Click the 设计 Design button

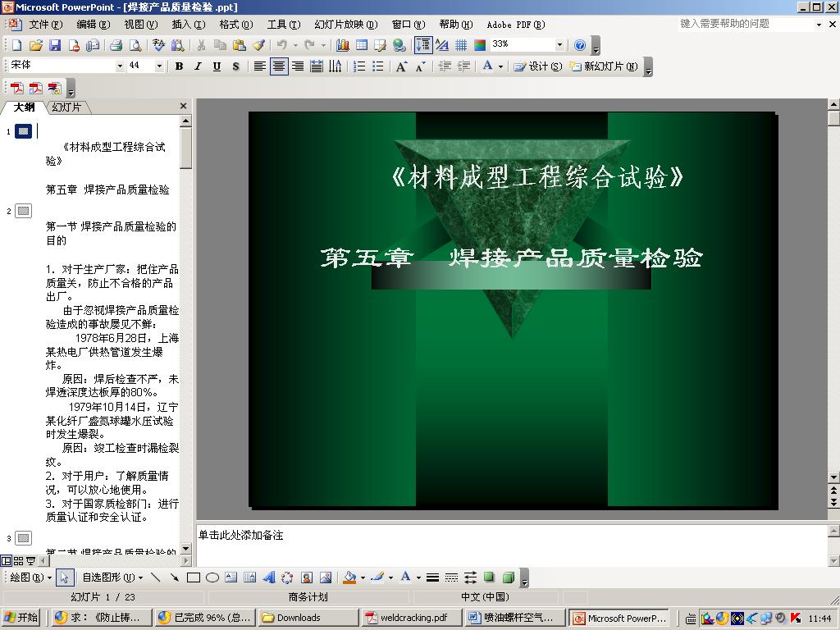[x=538, y=66]
